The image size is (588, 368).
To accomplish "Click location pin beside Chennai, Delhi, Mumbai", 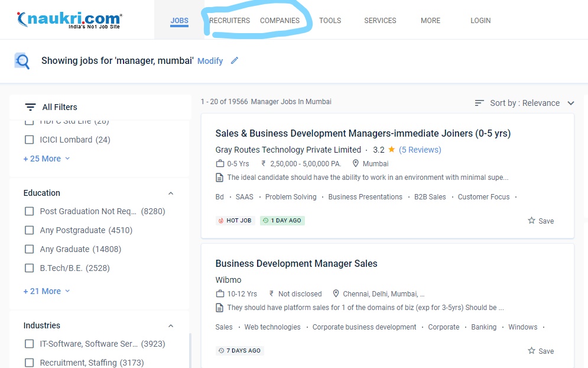I will tap(336, 293).
